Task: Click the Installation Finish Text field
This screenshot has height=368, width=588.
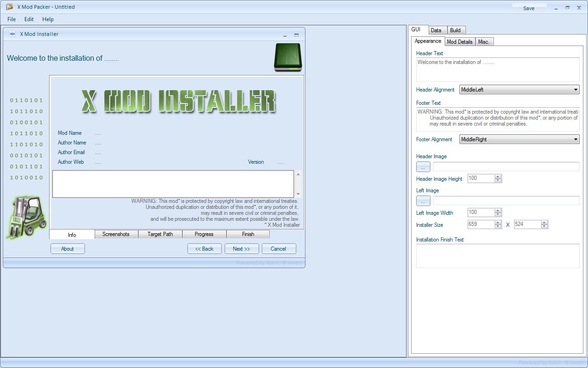Action: click(x=498, y=256)
